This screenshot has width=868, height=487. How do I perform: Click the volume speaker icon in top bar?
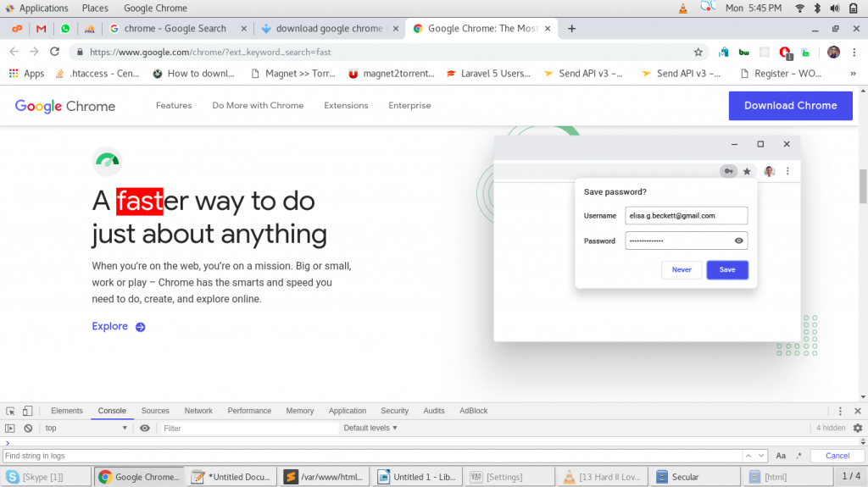835,8
